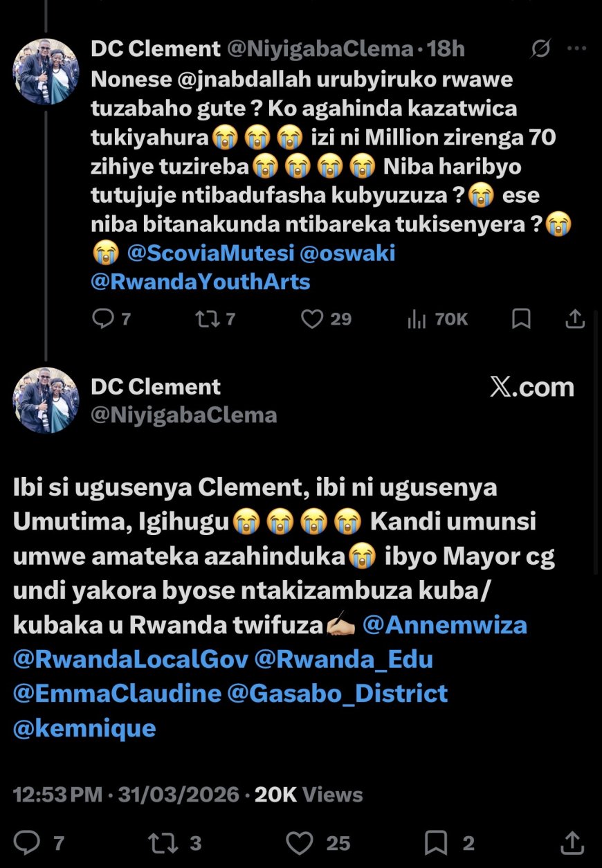Bookmark the main tweet with 2 bookmarks
602x868 pixels.
(x=436, y=842)
